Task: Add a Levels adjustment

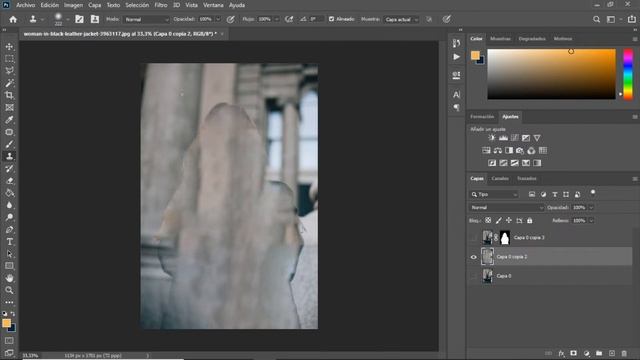Action: [x=503, y=138]
